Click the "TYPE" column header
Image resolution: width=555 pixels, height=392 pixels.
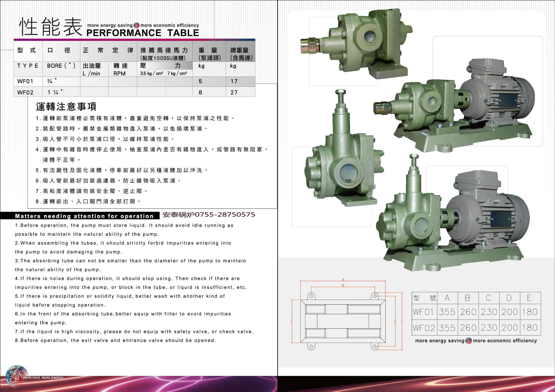(x=27, y=66)
